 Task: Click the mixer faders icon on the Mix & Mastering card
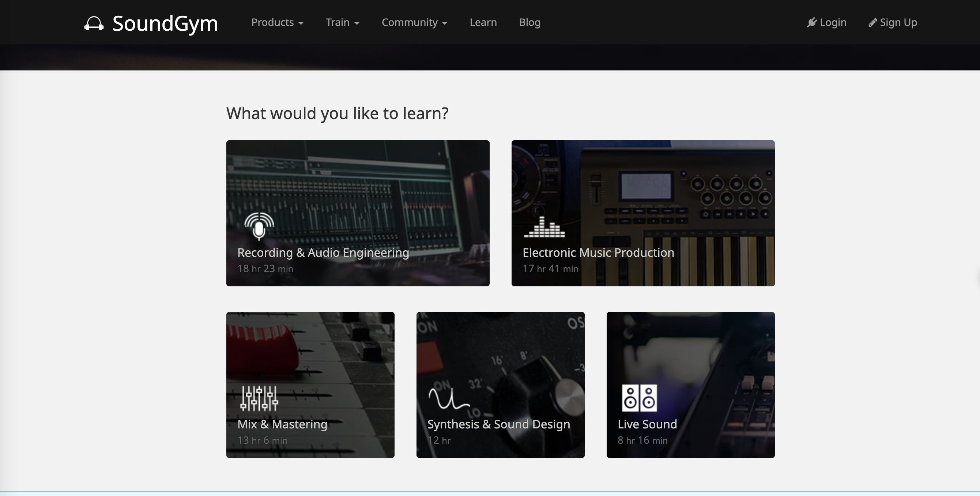click(x=259, y=398)
